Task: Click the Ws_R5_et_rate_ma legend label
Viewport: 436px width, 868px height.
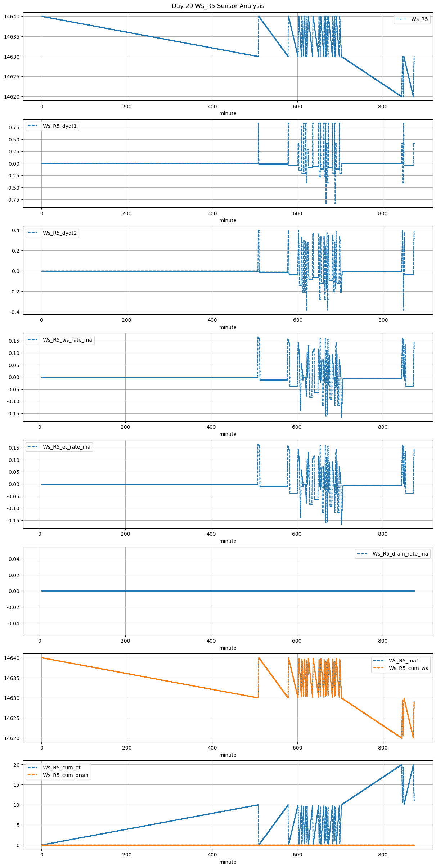Action: [x=67, y=447]
